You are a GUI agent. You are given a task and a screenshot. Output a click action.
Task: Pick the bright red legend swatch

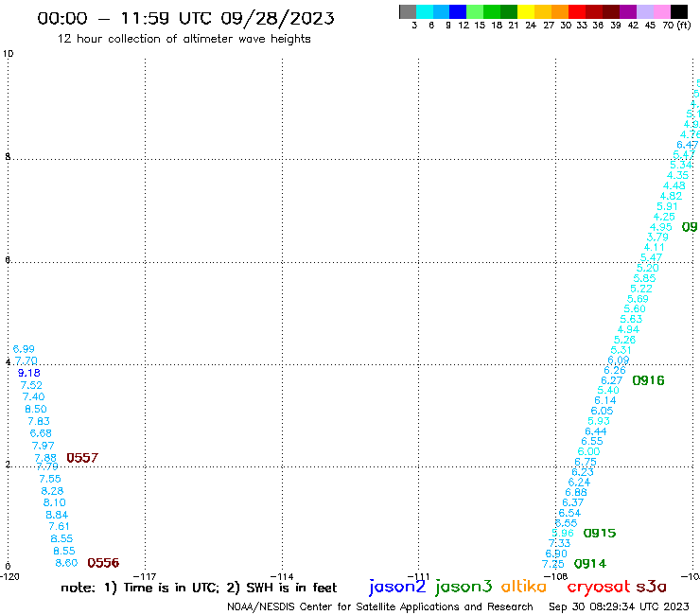tap(577, 12)
